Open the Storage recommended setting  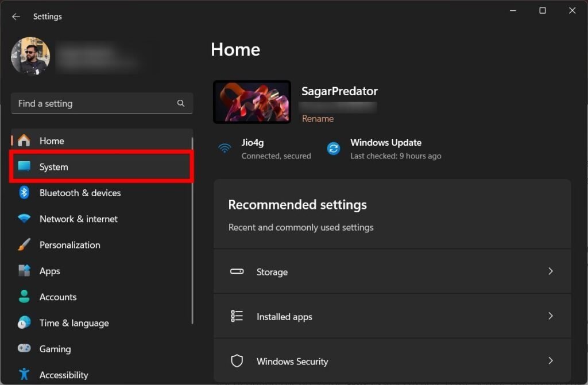(x=392, y=271)
